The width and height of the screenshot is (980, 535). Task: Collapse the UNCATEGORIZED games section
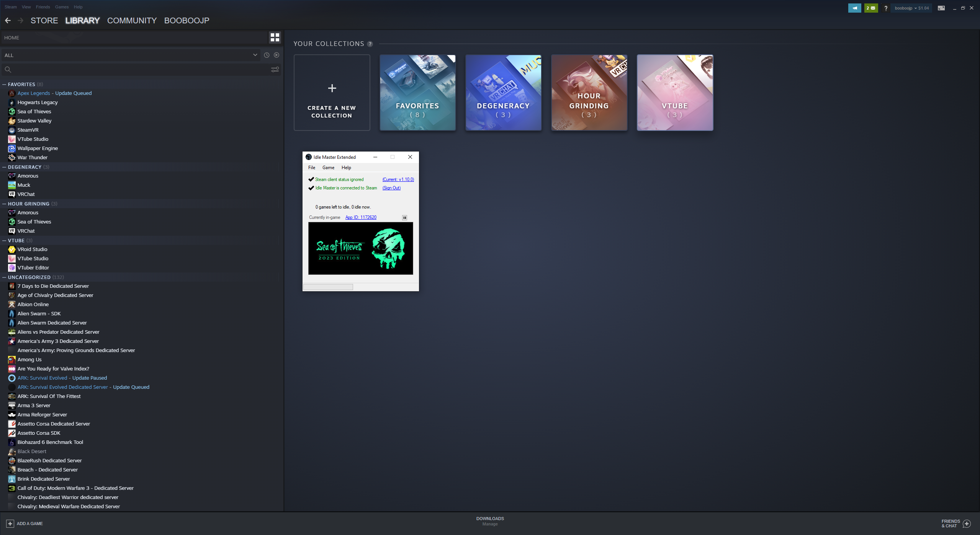(x=4, y=277)
